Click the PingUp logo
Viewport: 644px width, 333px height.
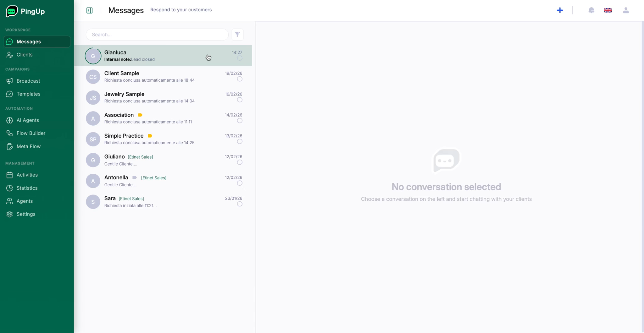coord(25,11)
